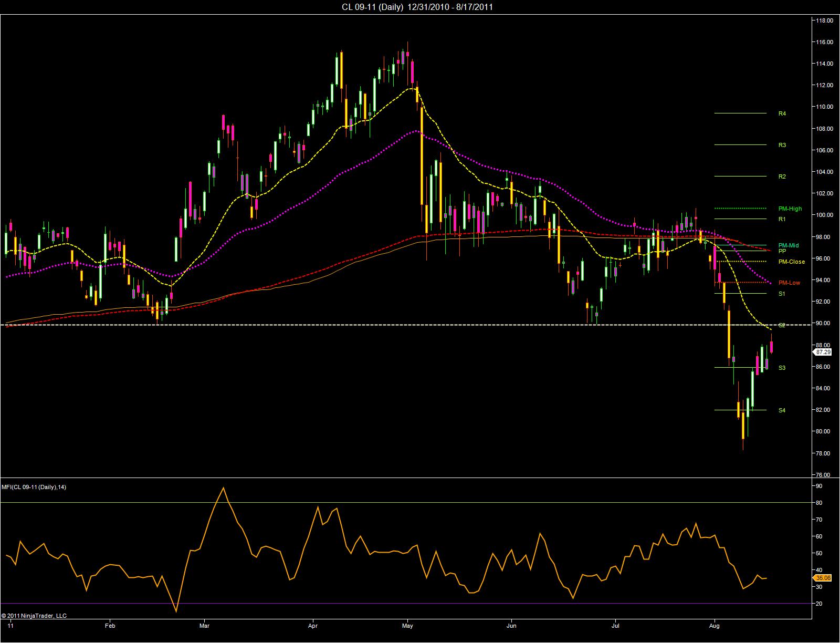Click the 110.00 price axis label
Viewport: 840px width, 643px height.
824,107
